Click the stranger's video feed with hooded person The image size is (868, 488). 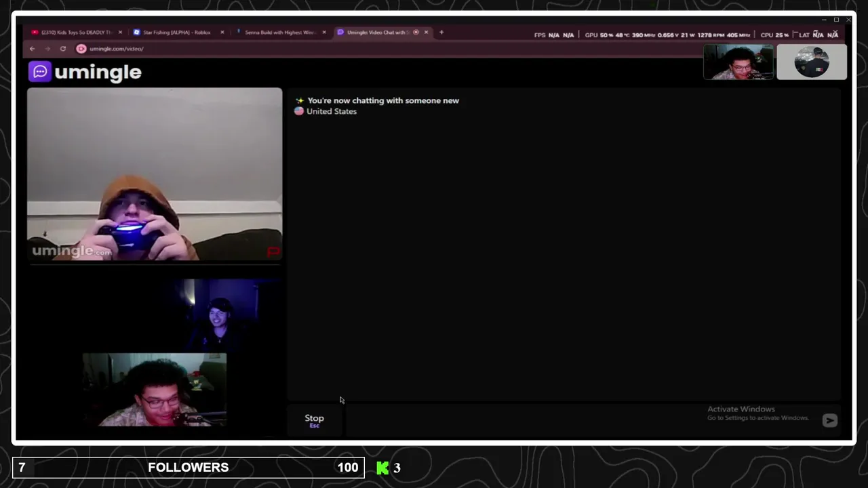pos(155,174)
